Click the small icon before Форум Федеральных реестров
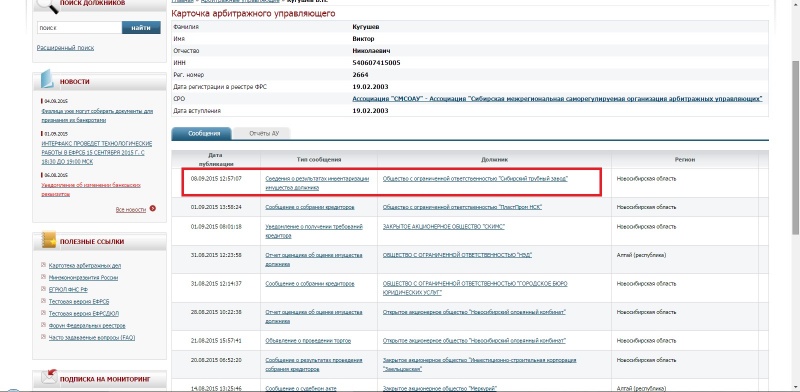This screenshot has width=800, height=392. (43, 326)
